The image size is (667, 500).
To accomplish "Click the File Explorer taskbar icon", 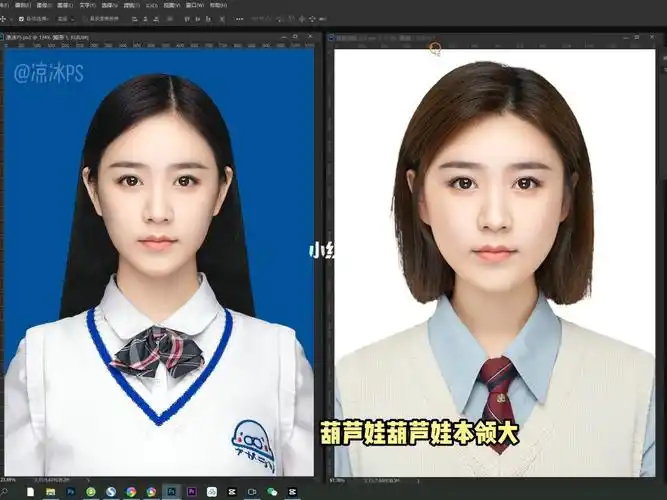I will (x=50, y=492).
